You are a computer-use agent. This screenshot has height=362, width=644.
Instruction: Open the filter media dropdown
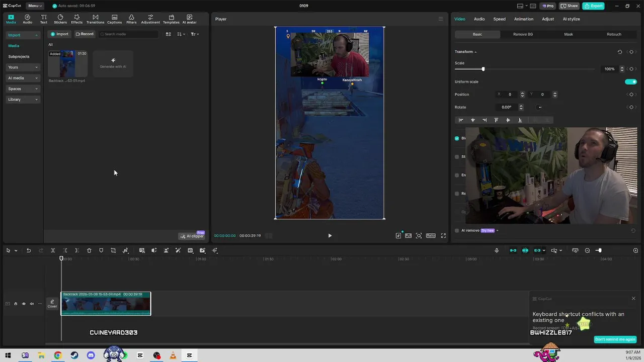pyautogui.click(x=195, y=34)
